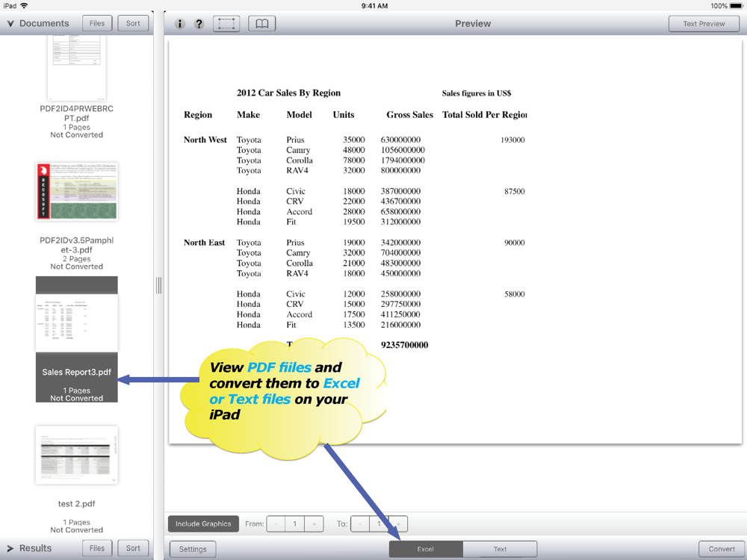Click the 'Make' column header

pos(248,115)
